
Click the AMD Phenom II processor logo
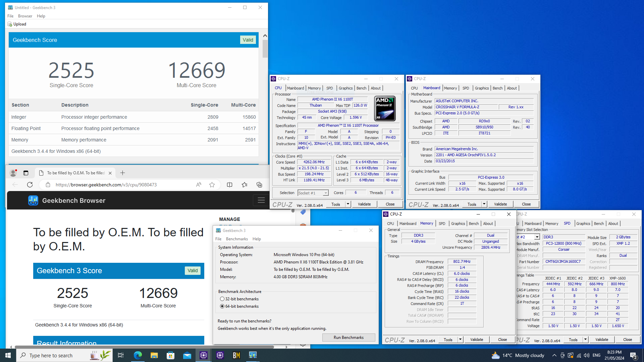tap(385, 108)
